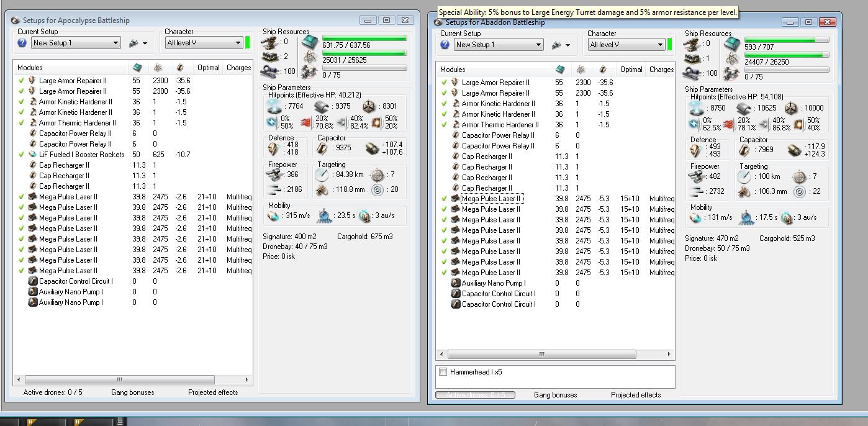Click the armor hitpoints icon beside 10625

tap(743, 108)
